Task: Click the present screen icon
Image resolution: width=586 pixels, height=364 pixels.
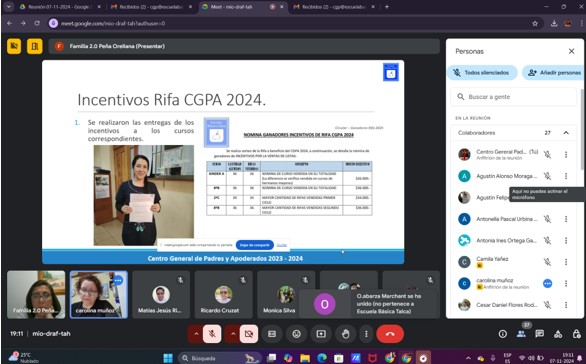Action: [321, 334]
